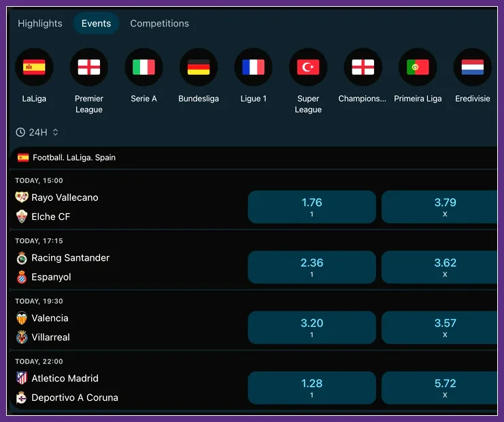Click the clock icon beside 24H
This screenshot has height=422, width=504.
(x=20, y=132)
